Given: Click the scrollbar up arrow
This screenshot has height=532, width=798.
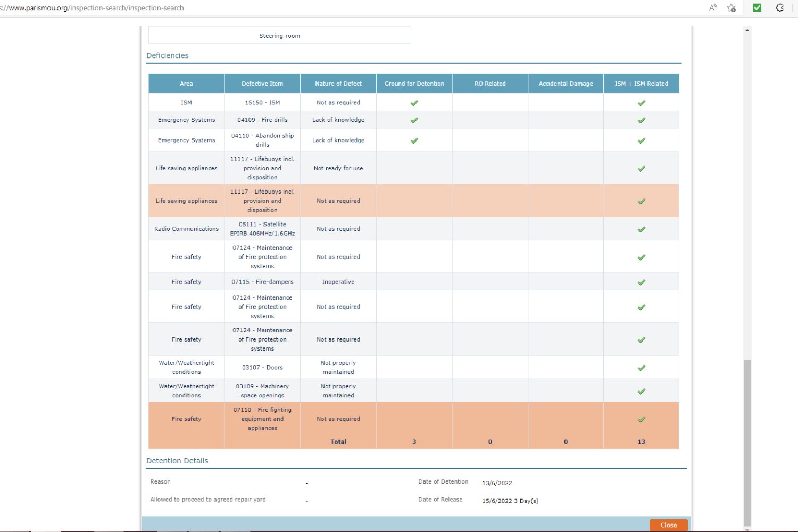Looking at the screenshot, I should [x=747, y=30].
